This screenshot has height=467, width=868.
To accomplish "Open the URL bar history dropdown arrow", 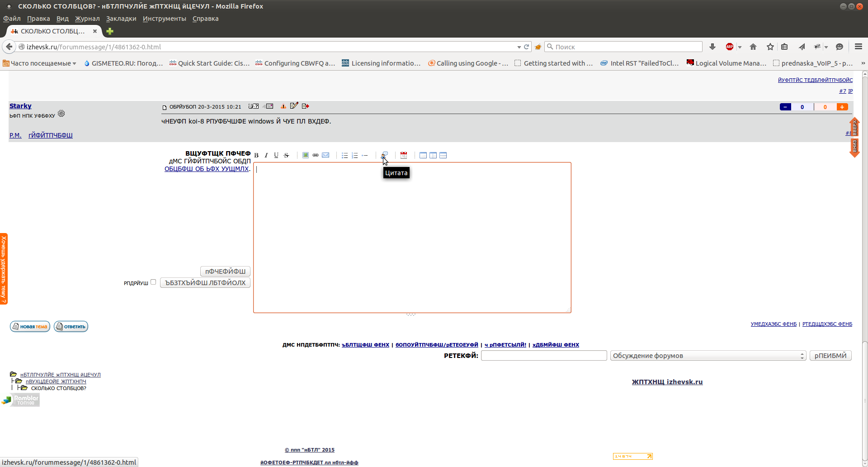I will tap(519, 47).
